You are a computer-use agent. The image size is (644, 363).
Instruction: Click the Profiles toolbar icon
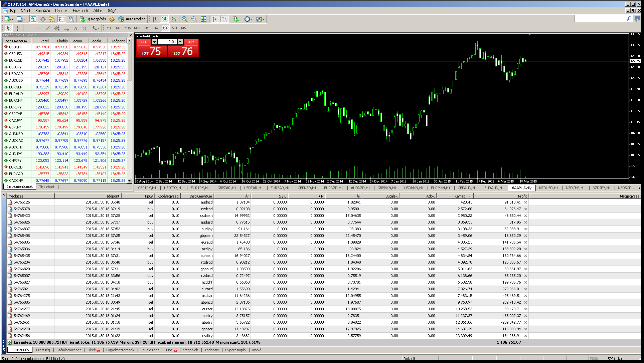tap(19, 19)
